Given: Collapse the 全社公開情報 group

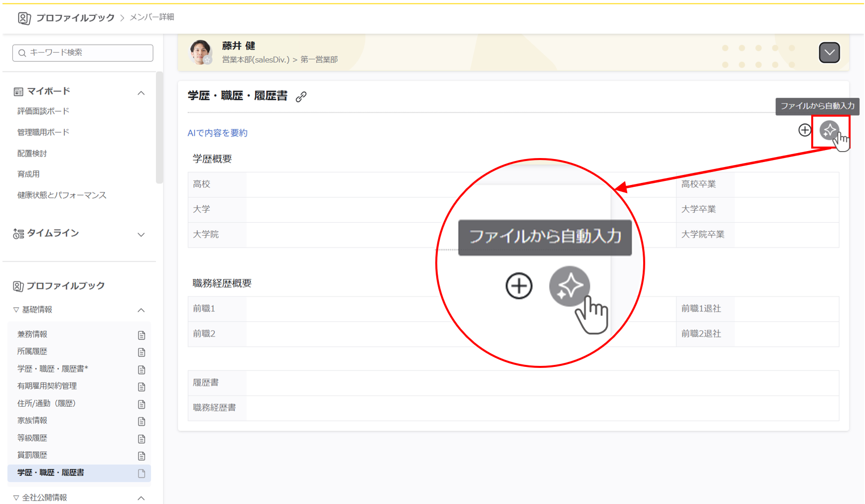Looking at the screenshot, I should (x=141, y=498).
